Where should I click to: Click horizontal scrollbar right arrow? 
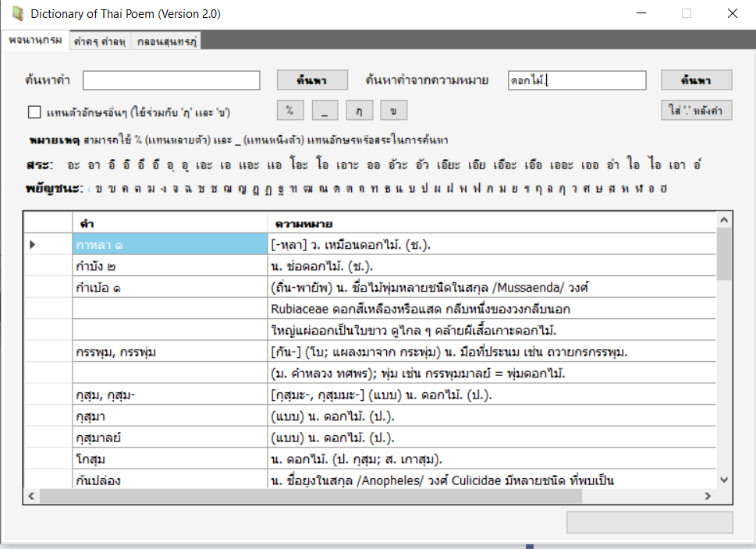708,496
